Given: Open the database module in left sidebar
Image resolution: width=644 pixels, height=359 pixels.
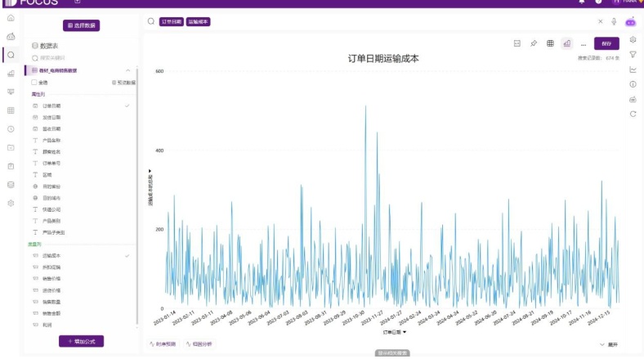Looking at the screenshot, I should point(11,185).
